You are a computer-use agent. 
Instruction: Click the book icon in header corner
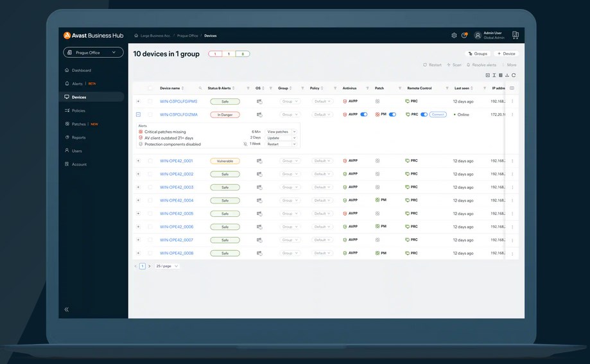tap(515, 35)
